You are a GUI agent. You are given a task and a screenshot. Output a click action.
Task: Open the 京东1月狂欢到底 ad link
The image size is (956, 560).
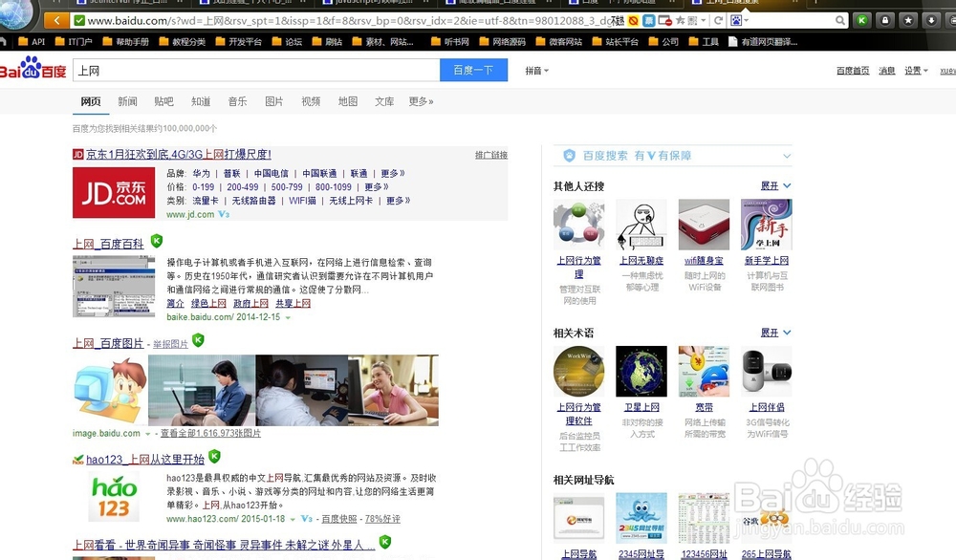178,155
